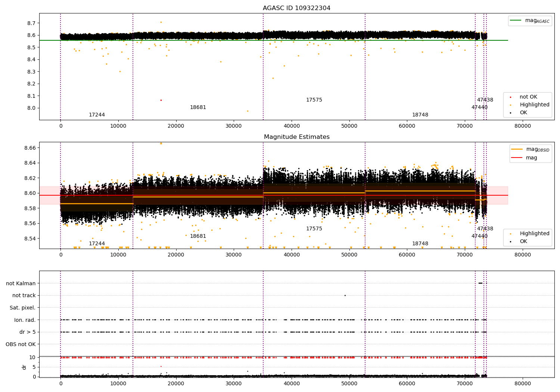Click the rotated "dr" axis label

point(24,367)
